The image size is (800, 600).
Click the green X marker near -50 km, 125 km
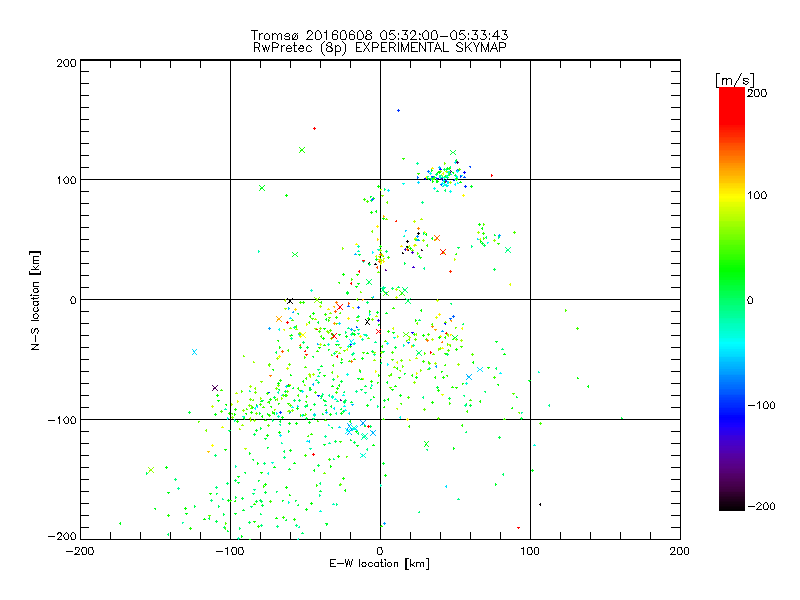pos(302,150)
